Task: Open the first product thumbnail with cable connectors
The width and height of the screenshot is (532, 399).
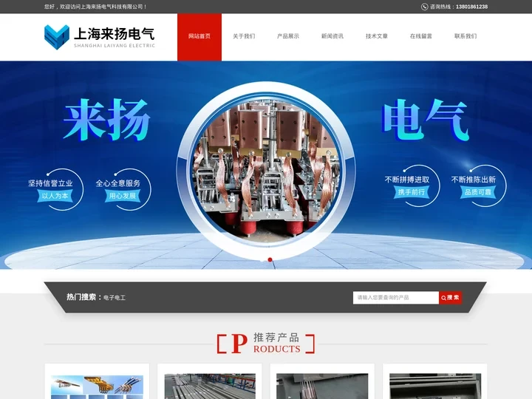Action: click(x=97, y=386)
